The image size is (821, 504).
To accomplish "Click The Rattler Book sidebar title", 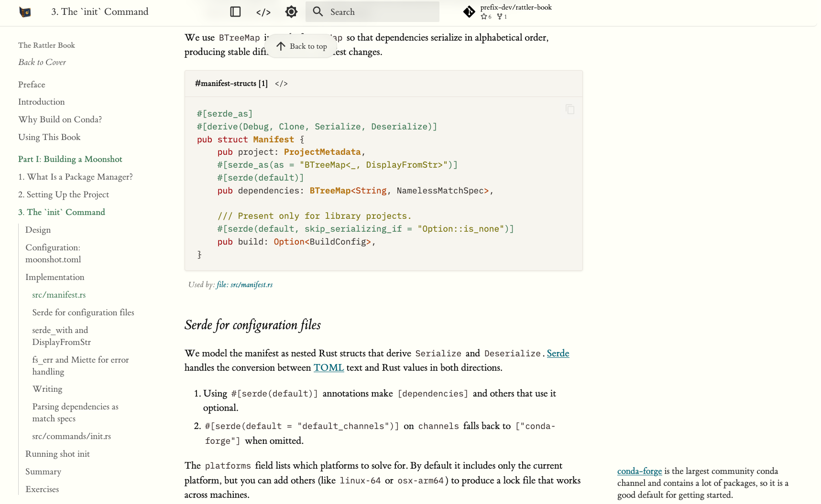I will (46, 45).
